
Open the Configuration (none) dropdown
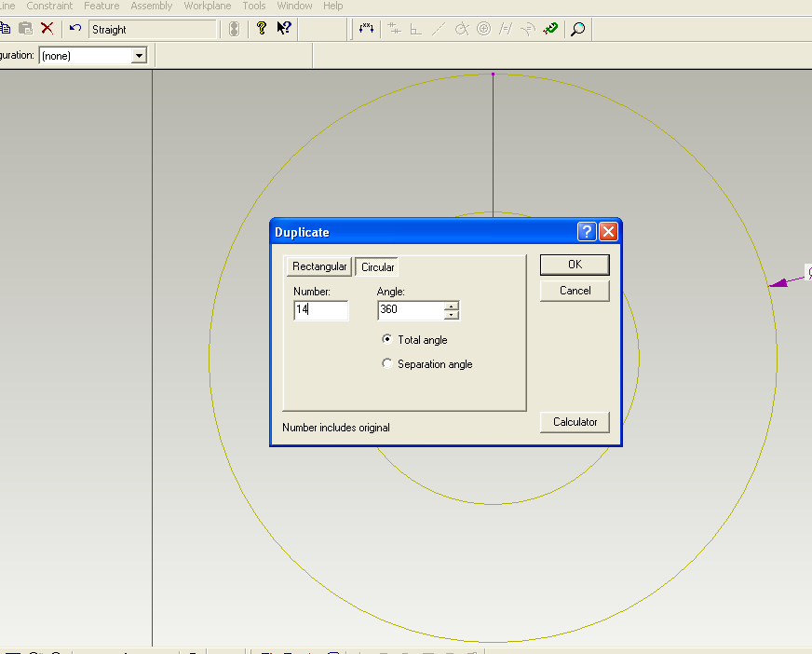(139, 56)
